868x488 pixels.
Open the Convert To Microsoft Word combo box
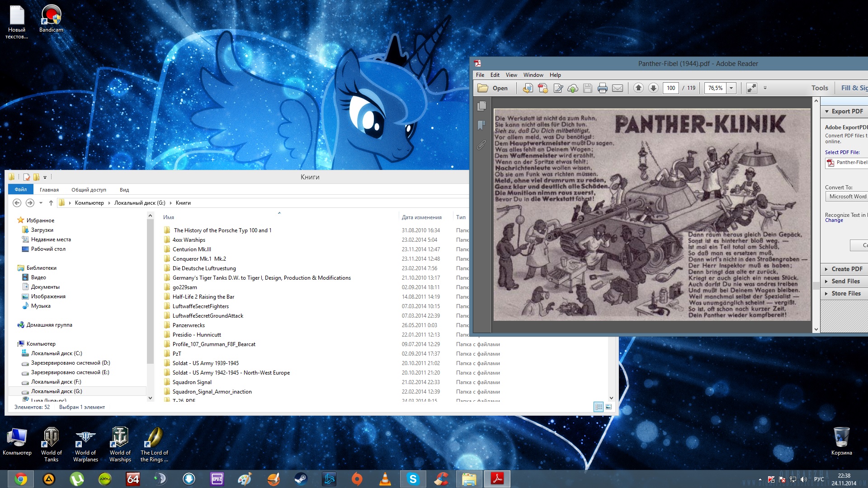coord(847,197)
